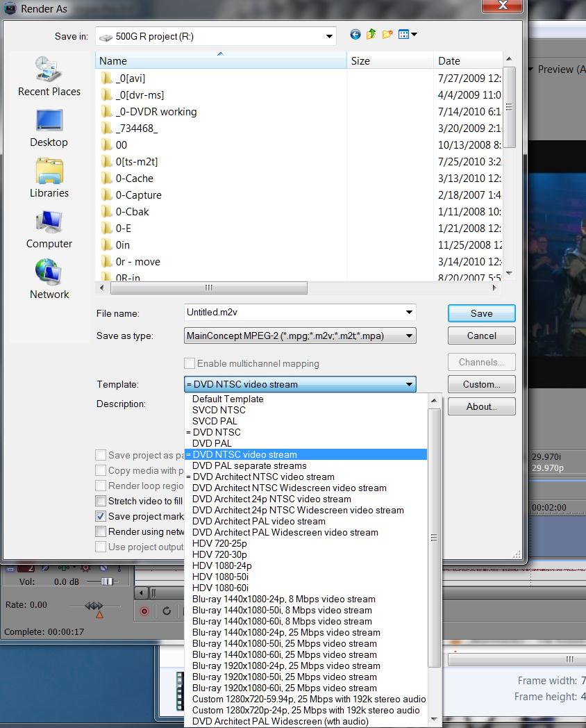Toggle the Use project output checkbox
The height and width of the screenshot is (728, 586).
100,547
